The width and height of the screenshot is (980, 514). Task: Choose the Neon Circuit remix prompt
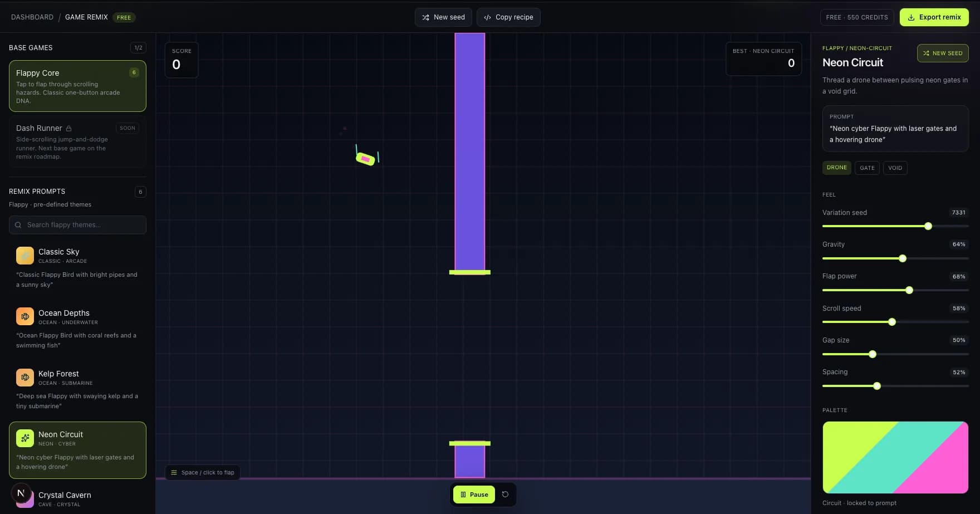tap(77, 450)
